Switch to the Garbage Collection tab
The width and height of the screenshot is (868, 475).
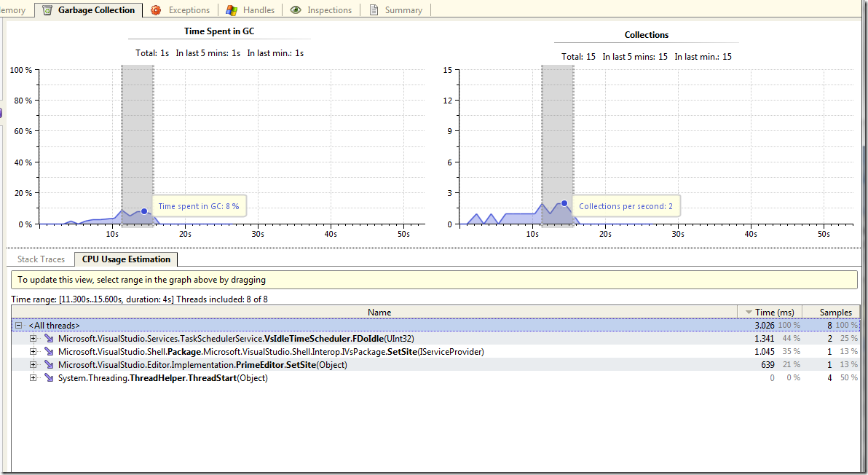point(89,10)
